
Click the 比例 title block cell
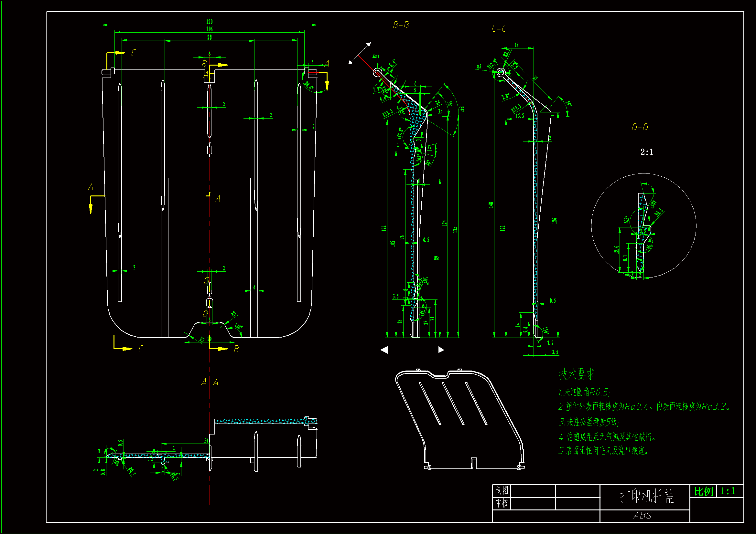[703, 491]
